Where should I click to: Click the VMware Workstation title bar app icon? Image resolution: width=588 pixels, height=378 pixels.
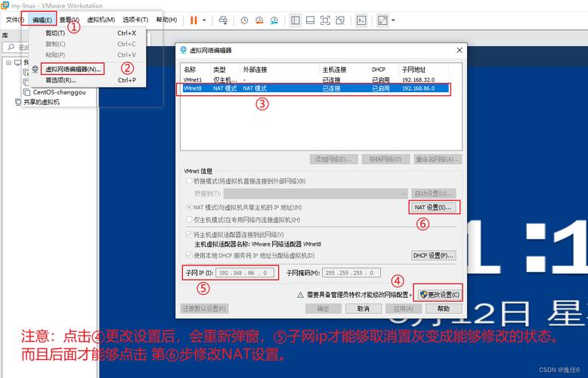5,5
